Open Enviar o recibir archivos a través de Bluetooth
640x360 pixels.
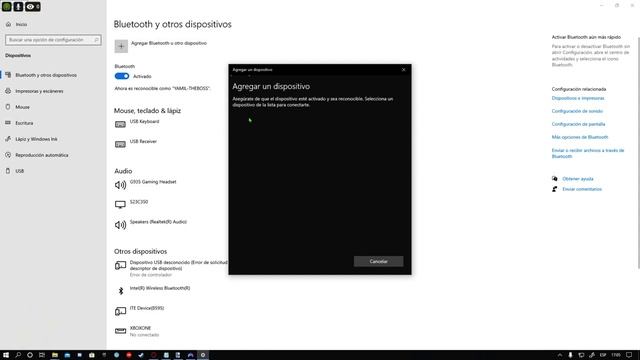click(x=588, y=153)
